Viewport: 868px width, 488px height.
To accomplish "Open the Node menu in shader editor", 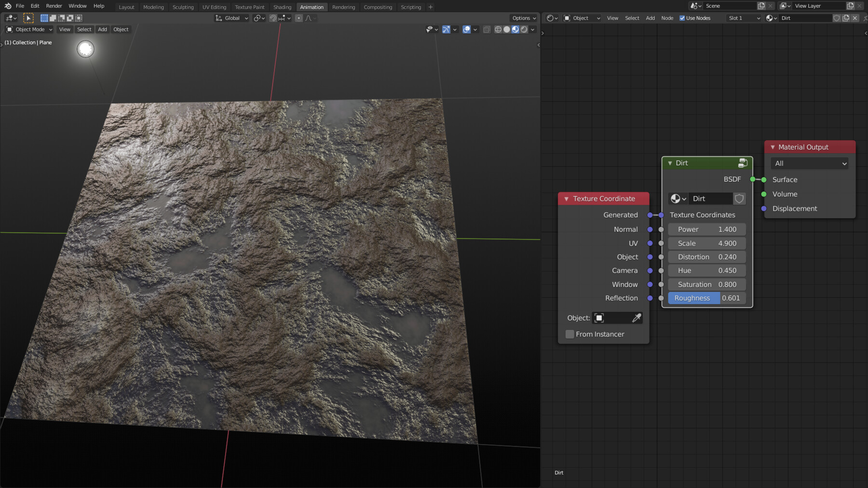I will (667, 18).
